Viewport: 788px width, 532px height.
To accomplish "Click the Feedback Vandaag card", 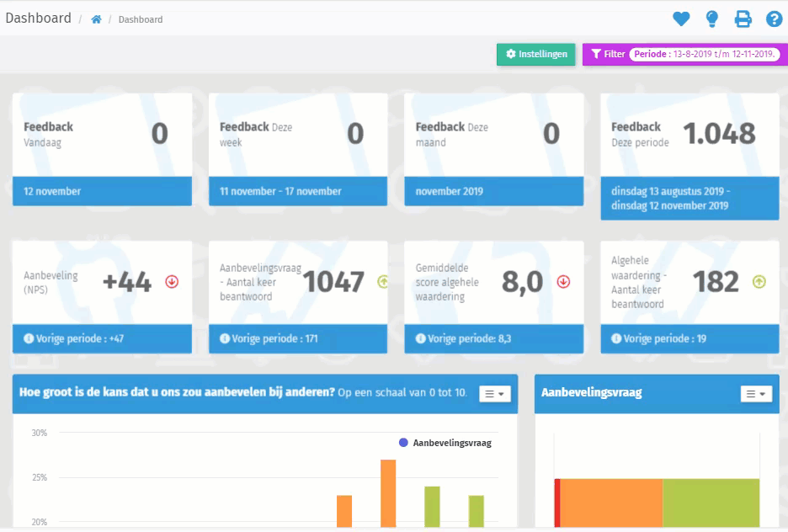I will (102, 149).
